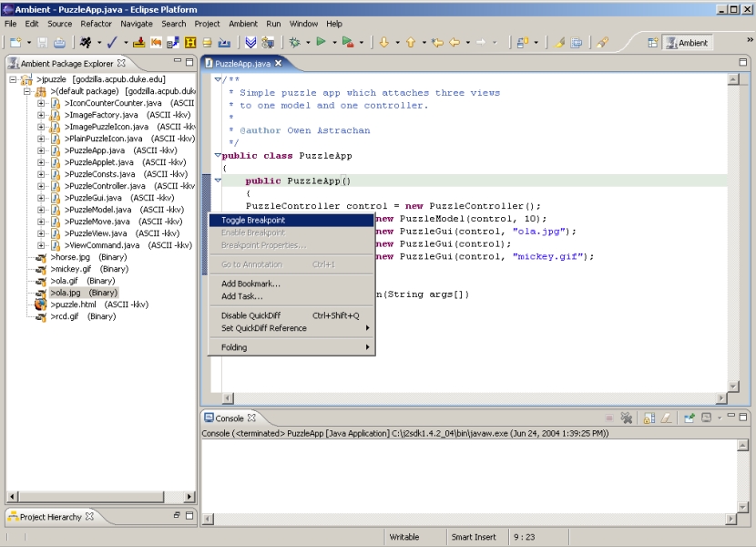756x547 pixels.
Task: Click the green Run button in toolbar
Action: (321, 43)
